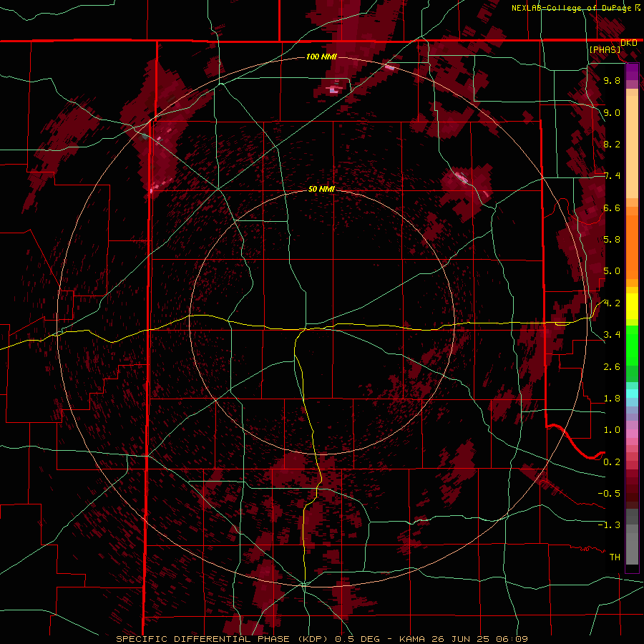Click the -1.3 legend value
This screenshot has width=644, height=644.
[x=609, y=525]
